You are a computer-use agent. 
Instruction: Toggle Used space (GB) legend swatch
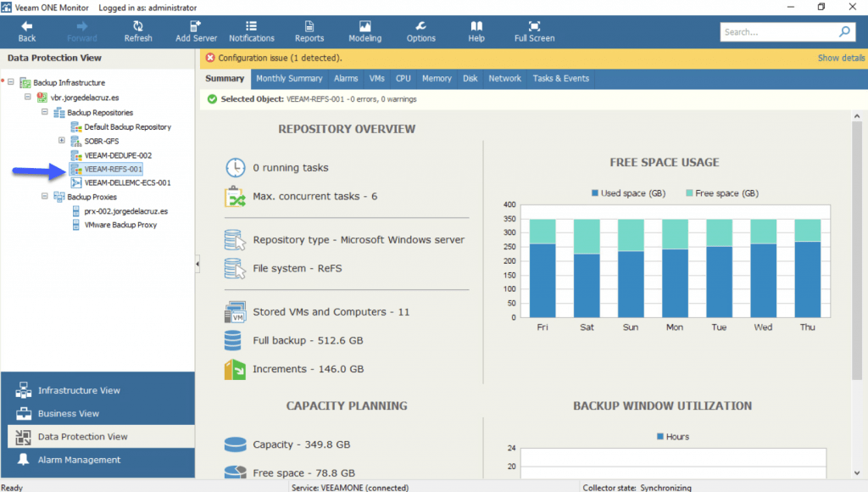(593, 193)
